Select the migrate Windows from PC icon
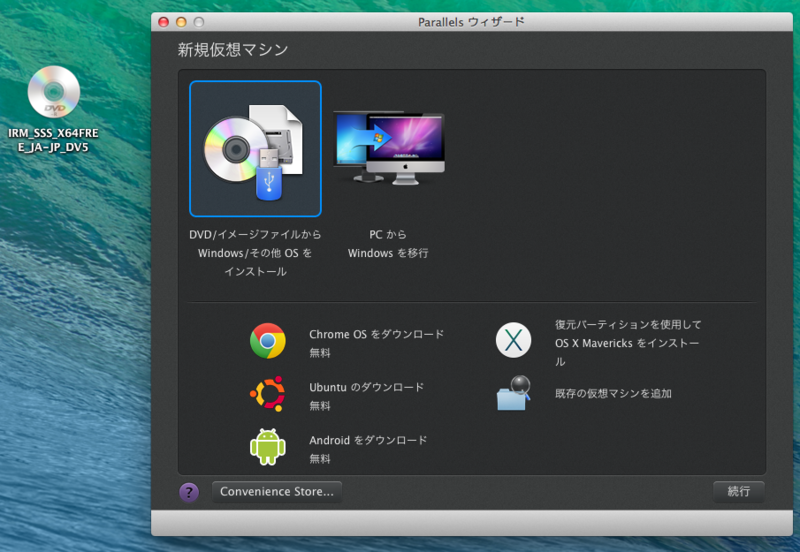800x552 pixels. [389, 148]
